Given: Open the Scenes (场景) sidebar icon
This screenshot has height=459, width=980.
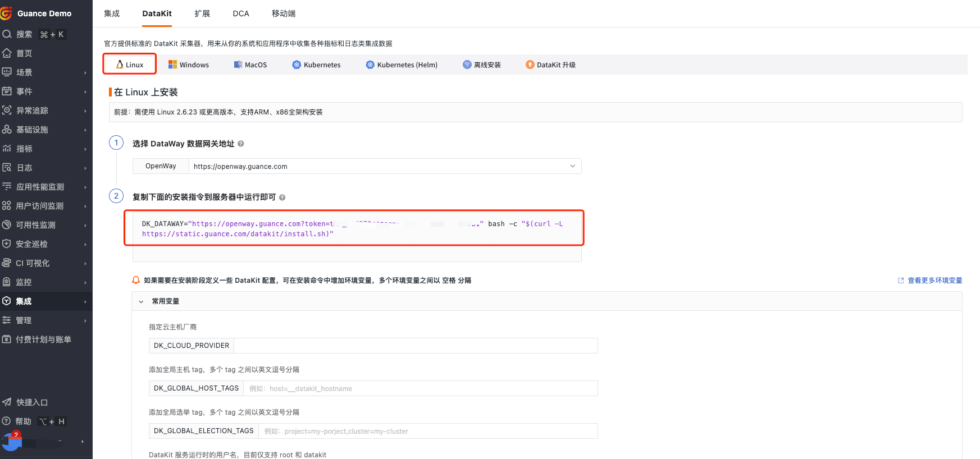Looking at the screenshot, I should (x=7, y=72).
